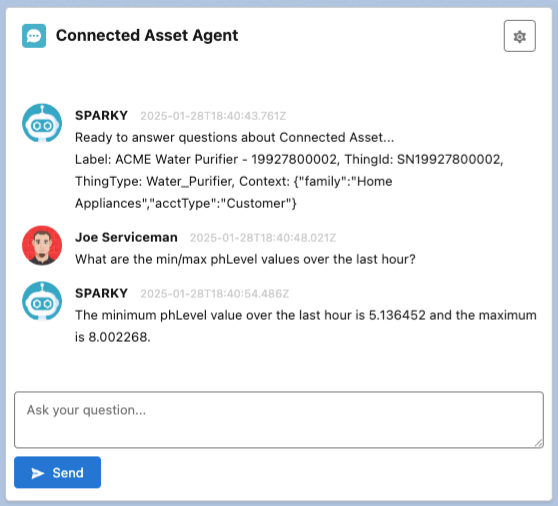
Task: Click the SPARKY name on first message
Action: pyautogui.click(x=101, y=116)
